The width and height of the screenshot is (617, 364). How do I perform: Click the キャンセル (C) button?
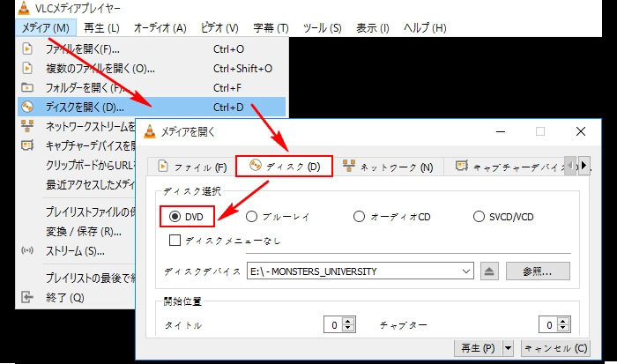555,348
